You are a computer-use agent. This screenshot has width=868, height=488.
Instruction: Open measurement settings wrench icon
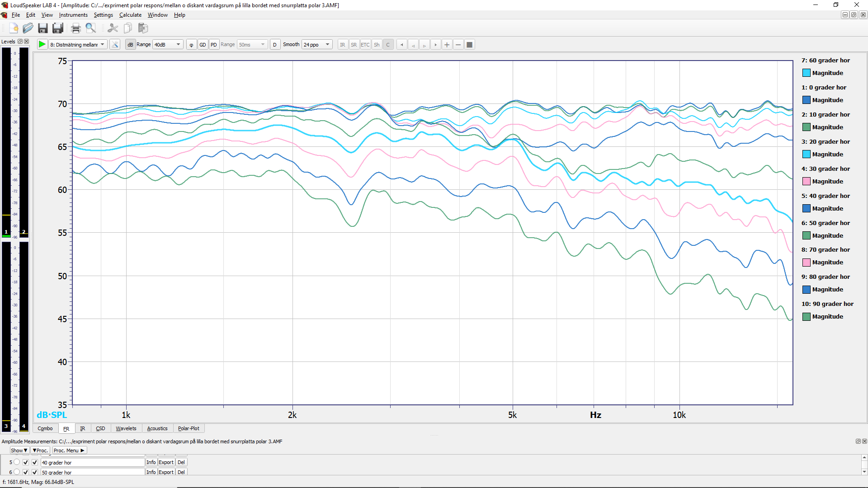pos(115,44)
